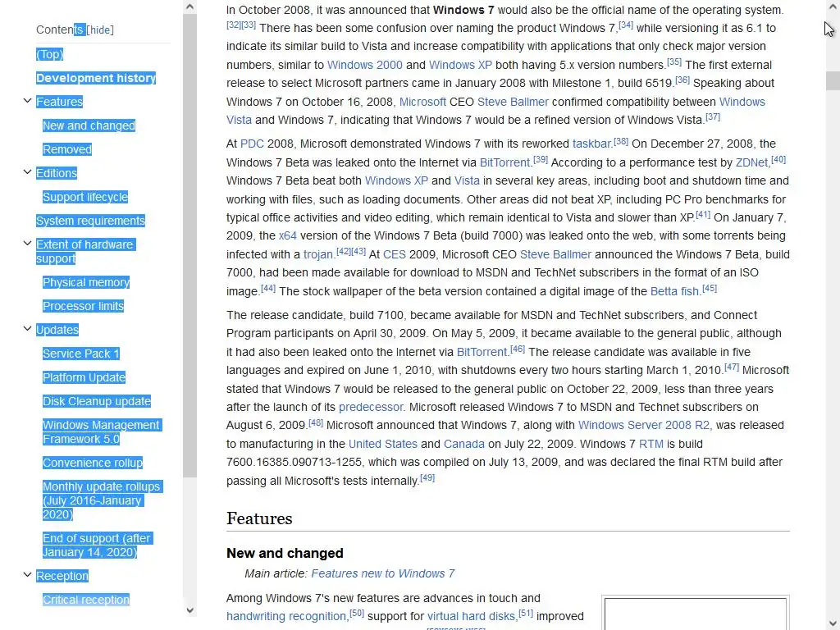
Task: Open the PDC link
Action: [252, 144]
